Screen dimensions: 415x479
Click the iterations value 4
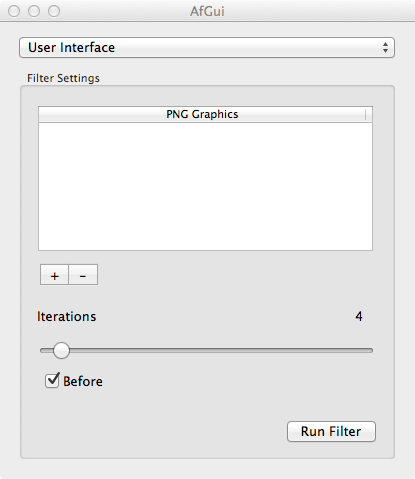click(x=359, y=316)
